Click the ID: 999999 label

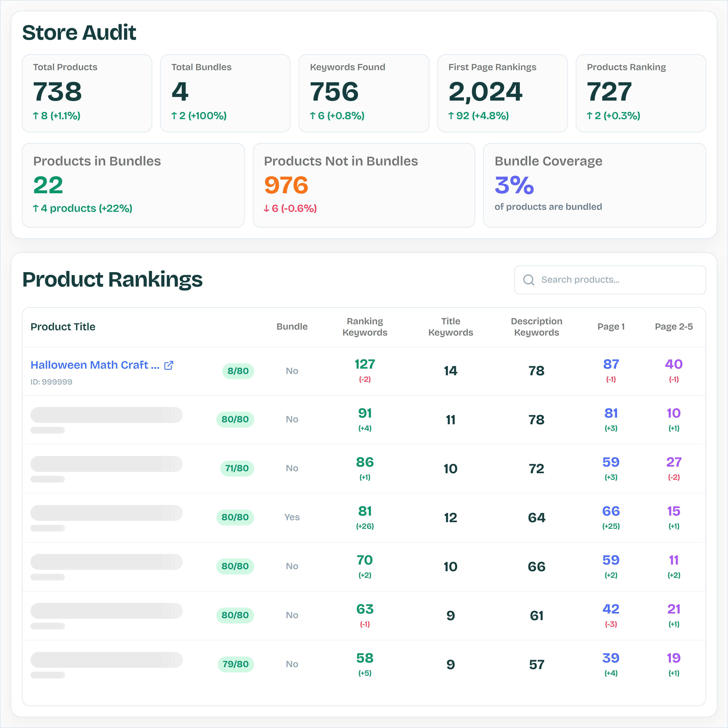51,381
